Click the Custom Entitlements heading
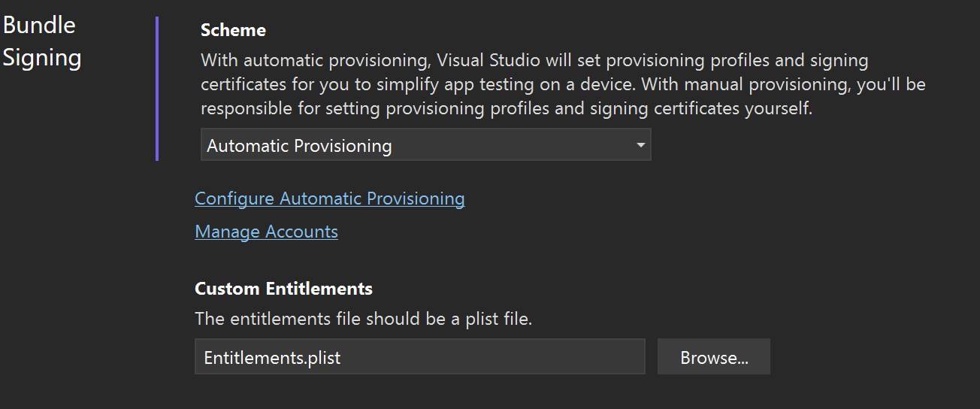Screen dimensions: 980x409 (283, 289)
